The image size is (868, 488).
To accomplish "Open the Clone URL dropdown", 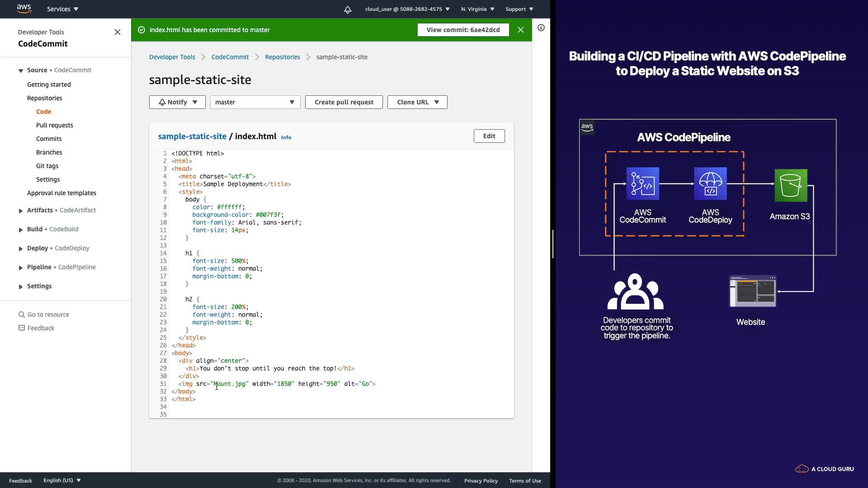I will point(417,102).
